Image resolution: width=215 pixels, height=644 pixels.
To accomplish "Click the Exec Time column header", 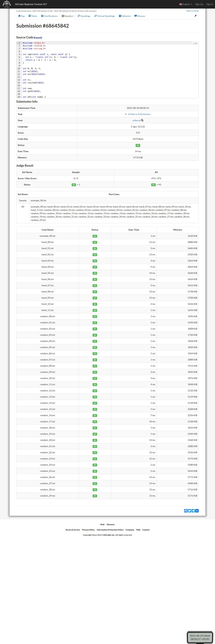I will (134, 230).
